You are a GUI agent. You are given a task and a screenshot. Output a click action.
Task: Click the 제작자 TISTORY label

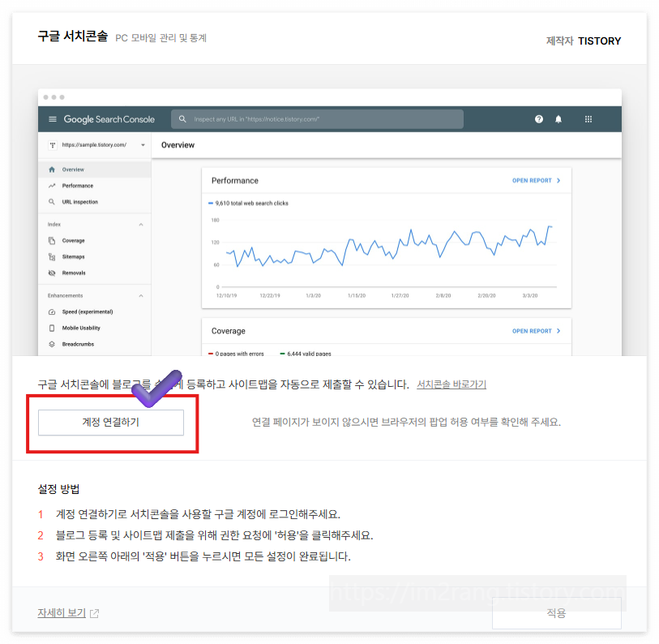pos(584,41)
